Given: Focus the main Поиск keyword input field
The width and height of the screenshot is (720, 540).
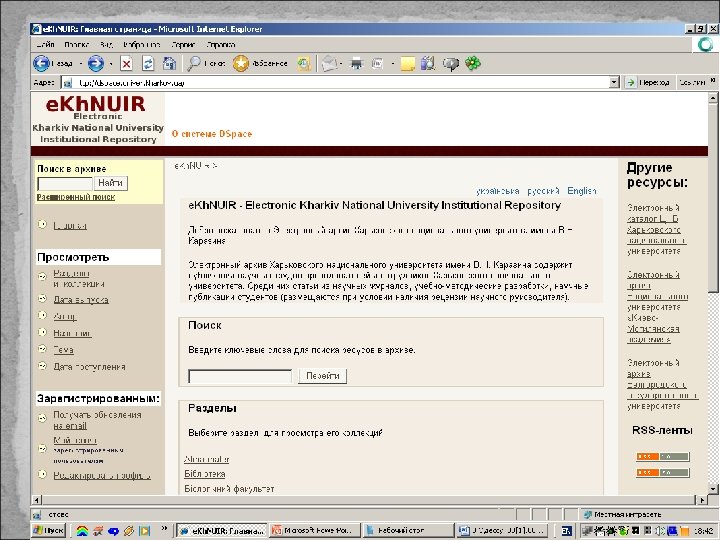Looking at the screenshot, I should (x=240, y=376).
